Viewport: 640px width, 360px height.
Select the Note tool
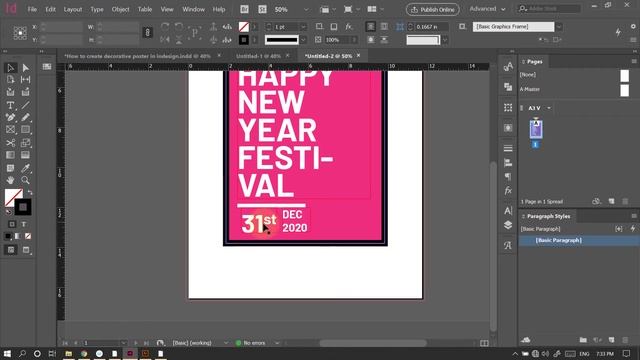[x=10, y=168]
